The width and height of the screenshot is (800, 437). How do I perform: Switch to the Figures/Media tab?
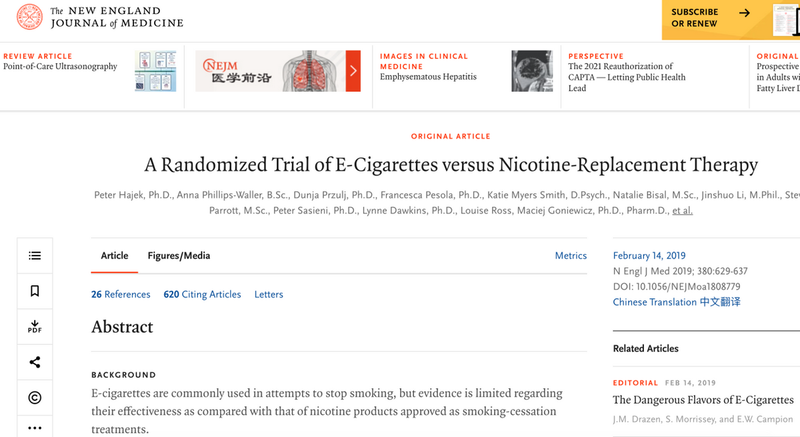(x=179, y=255)
